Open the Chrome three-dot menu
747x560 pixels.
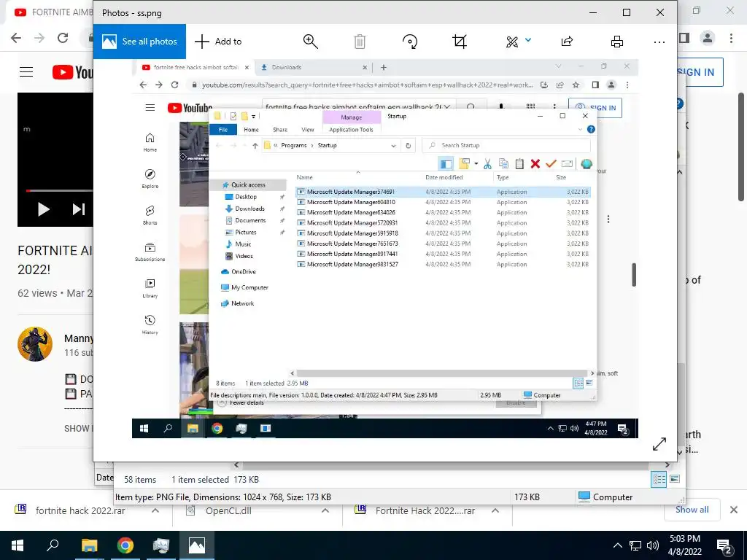pyautogui.click(x=731, y=38)
